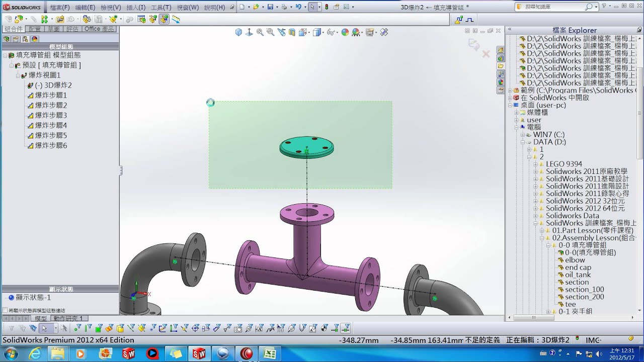The width and height of the screenshot is (644, 362).
Task: Click the Zoom to Area magnifier icon
Action: tap(271, 32)
